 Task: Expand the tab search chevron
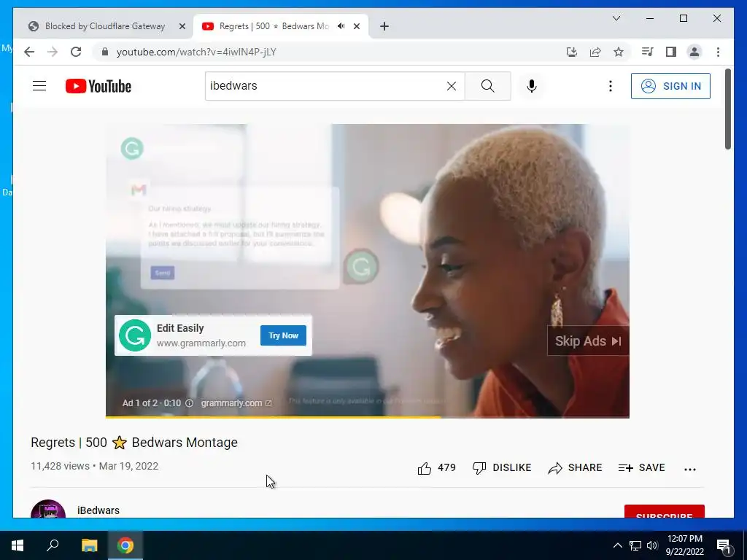pos(616,18)
